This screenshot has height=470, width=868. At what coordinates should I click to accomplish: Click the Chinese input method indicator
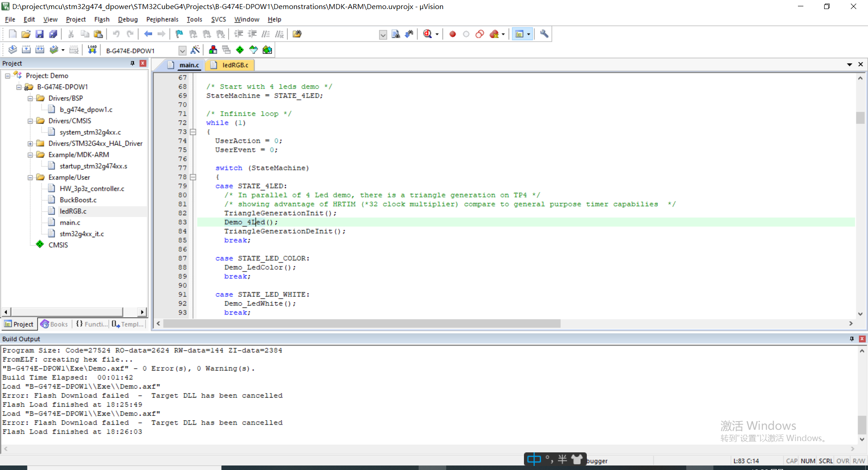click(x=534, y=460)
